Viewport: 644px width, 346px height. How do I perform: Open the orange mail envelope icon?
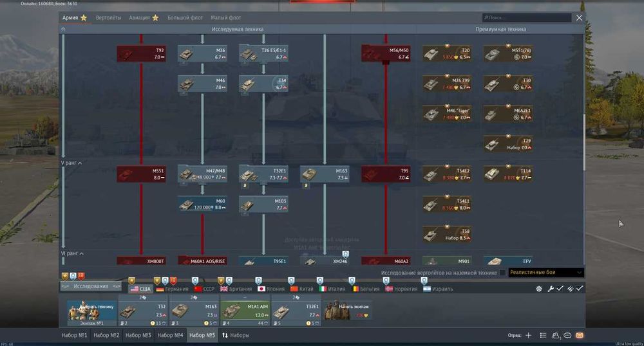coord(580,335)
